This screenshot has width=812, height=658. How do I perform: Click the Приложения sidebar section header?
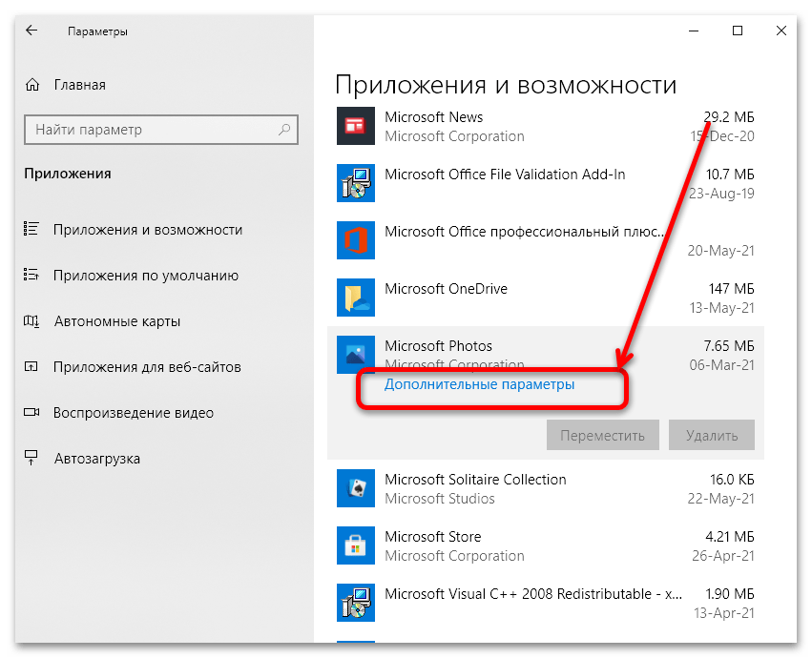coord(68,174)
